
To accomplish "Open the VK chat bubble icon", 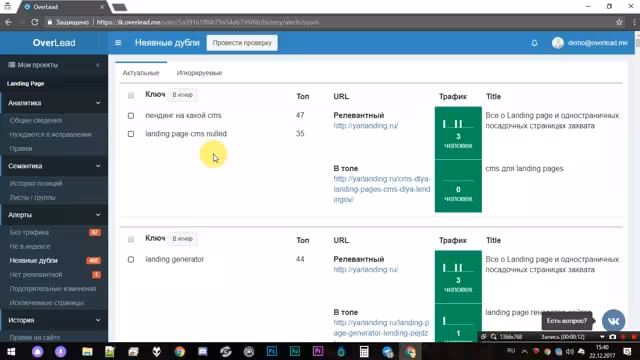I will pyautogui.click(x=613, y=321).
